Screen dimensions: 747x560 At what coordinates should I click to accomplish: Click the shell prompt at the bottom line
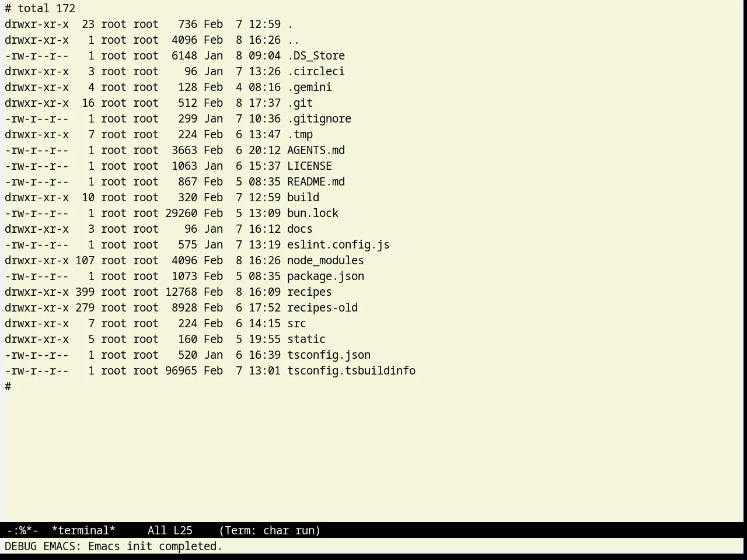click(x=8, y=387)
